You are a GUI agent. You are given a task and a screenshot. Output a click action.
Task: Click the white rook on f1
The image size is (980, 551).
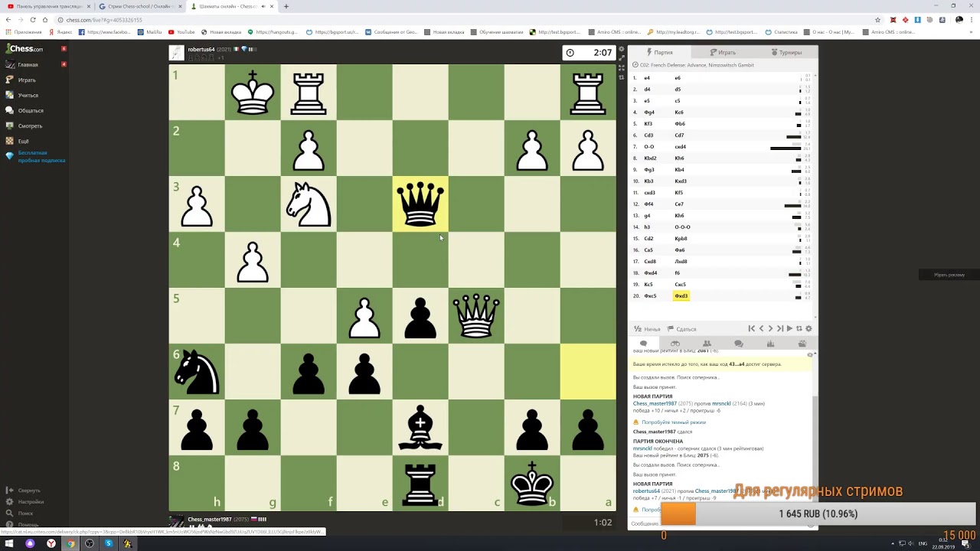[x=309, y=92]
